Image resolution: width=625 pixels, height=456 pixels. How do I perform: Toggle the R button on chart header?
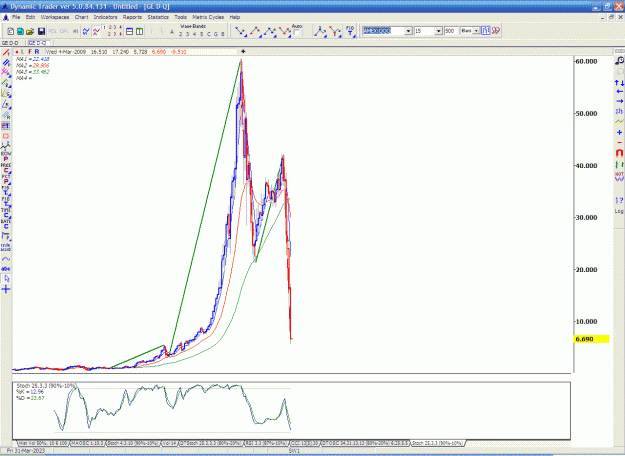37,52
